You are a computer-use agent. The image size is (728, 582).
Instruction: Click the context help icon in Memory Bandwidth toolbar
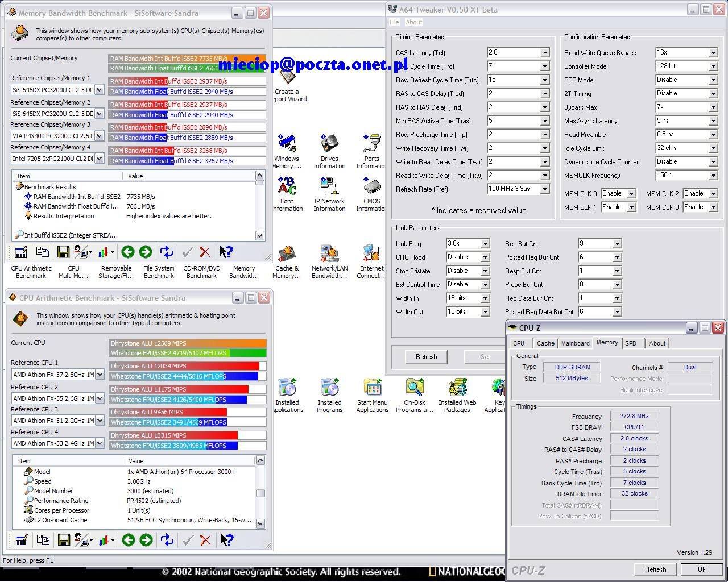[x=226, y=252]
